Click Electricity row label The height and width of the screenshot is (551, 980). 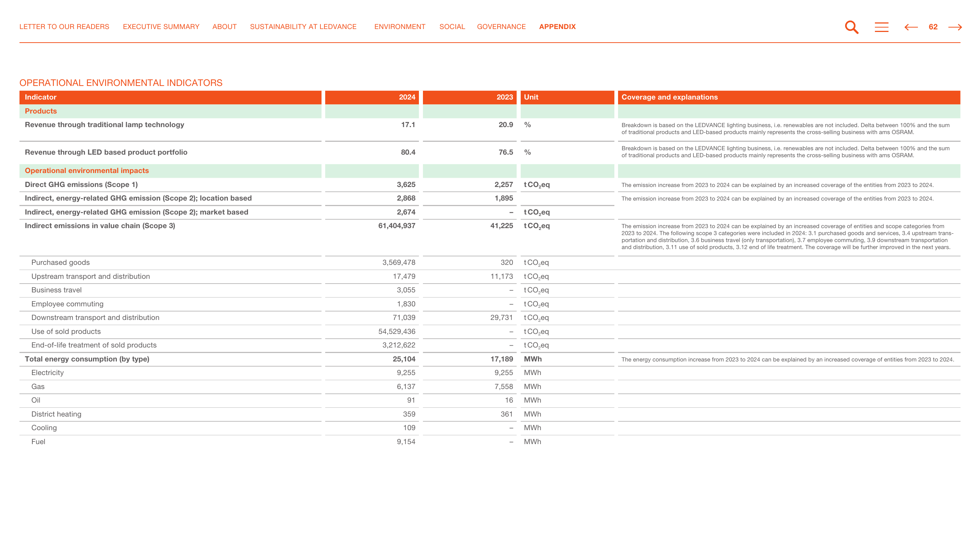[x=47, y=372]
